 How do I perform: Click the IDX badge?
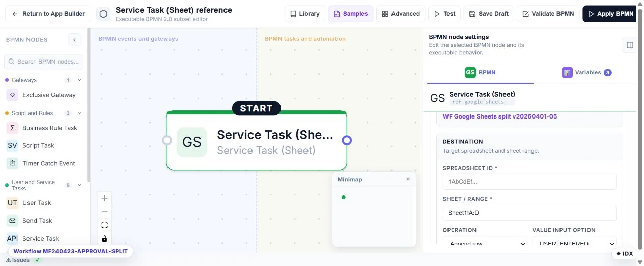[624, 253]
